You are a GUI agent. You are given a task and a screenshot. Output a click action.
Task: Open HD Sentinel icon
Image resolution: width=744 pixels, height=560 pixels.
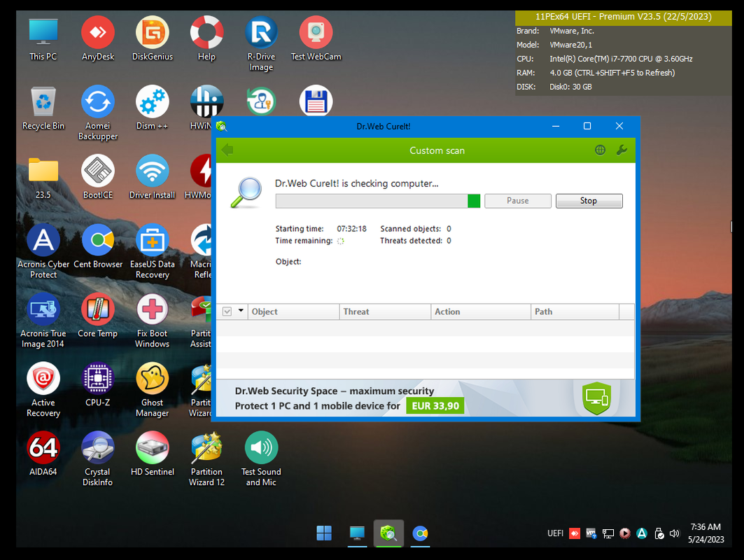(x=153, y=454)
